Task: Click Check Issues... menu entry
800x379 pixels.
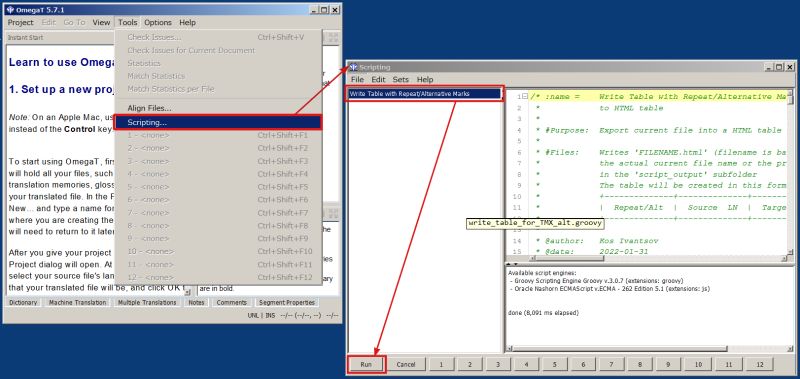Action: click(218, 37)
